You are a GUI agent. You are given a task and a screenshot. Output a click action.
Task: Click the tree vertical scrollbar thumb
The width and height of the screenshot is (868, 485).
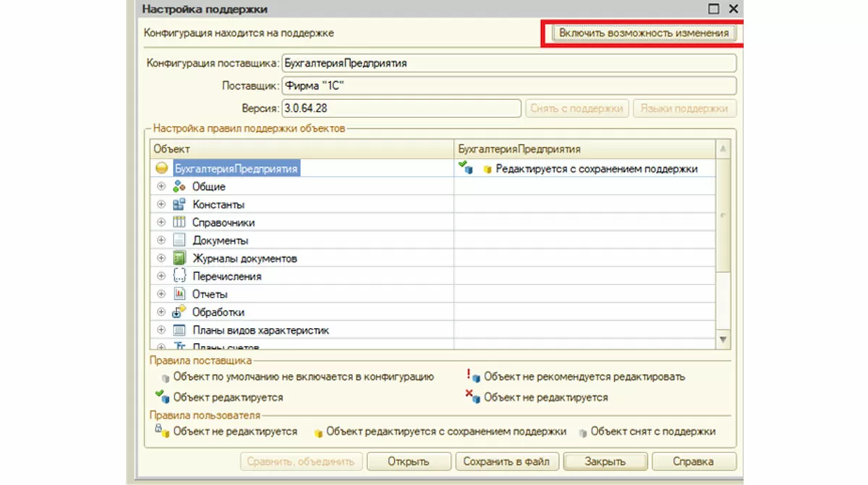723,216
